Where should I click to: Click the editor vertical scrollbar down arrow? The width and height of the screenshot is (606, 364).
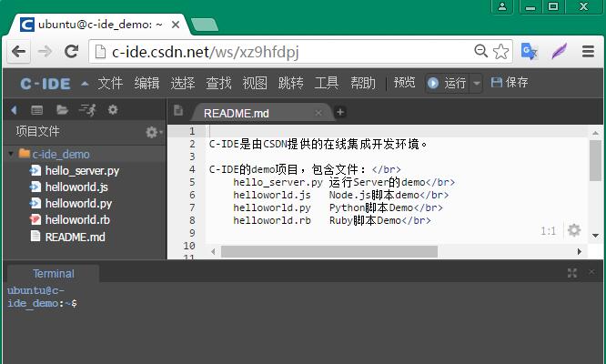596,236
